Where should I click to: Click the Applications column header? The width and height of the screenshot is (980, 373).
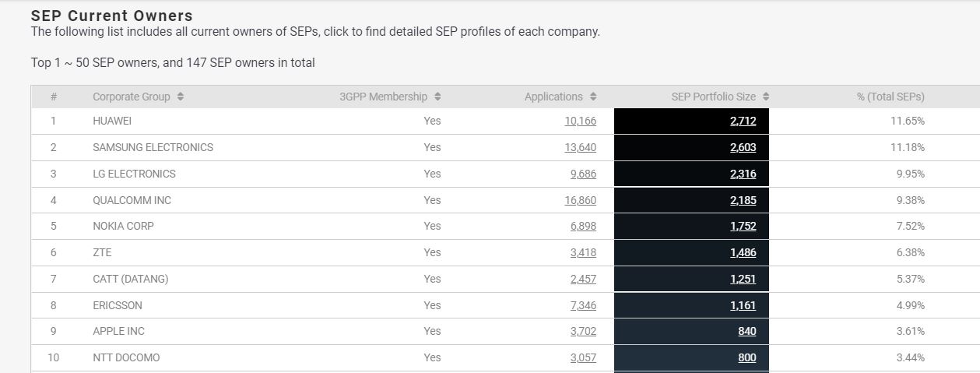click(553, 97)
